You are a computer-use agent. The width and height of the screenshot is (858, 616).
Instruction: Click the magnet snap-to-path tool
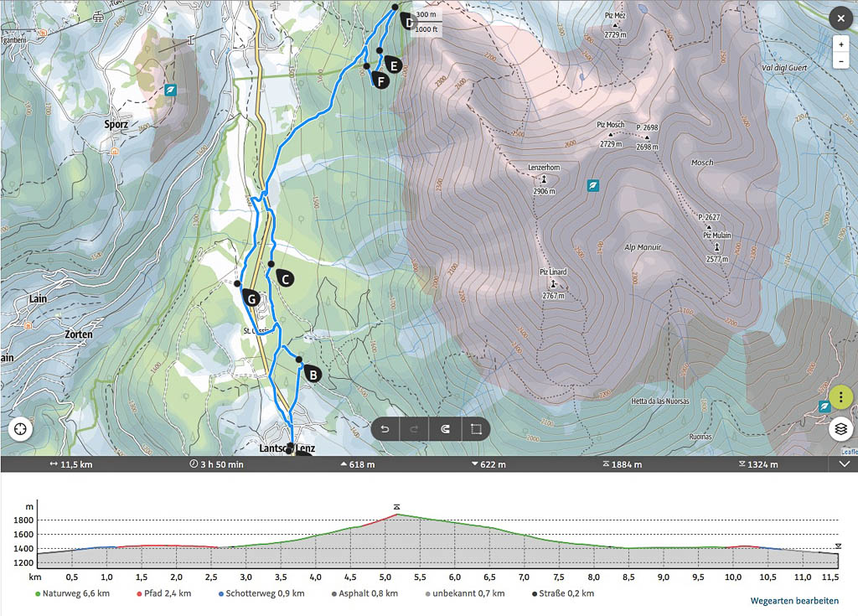(x=445, y=430)
